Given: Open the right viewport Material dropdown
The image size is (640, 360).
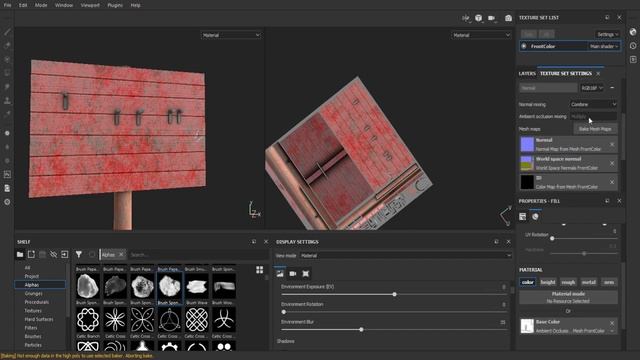Looking at the screenshot, I should (481, 35).
